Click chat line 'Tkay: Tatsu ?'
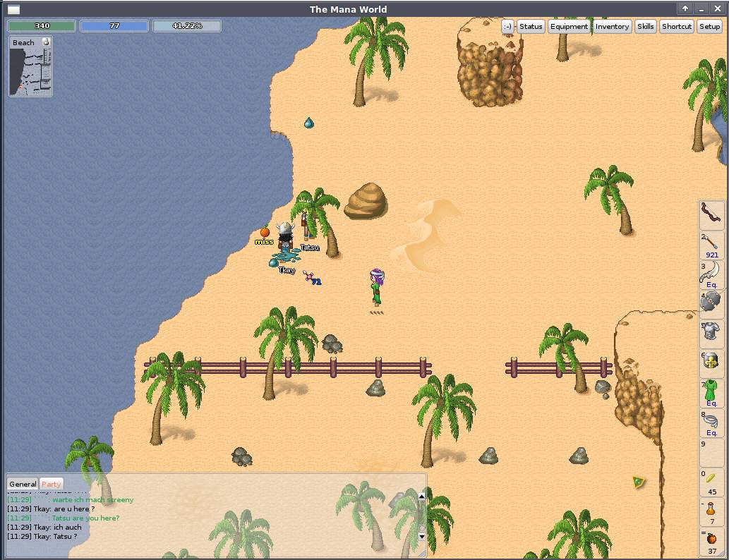 pos(42,536)
